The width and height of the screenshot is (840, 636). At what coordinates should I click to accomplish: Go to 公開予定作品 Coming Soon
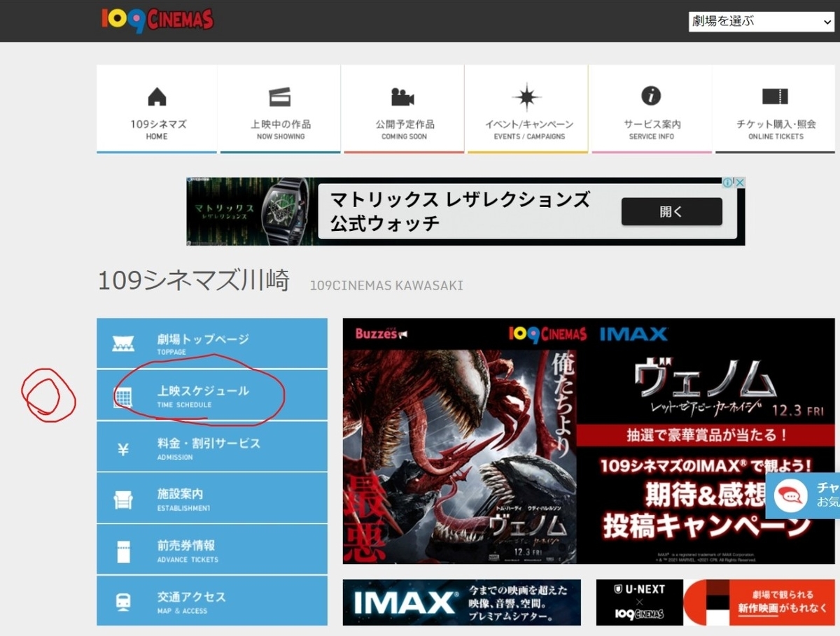[405, 129]
